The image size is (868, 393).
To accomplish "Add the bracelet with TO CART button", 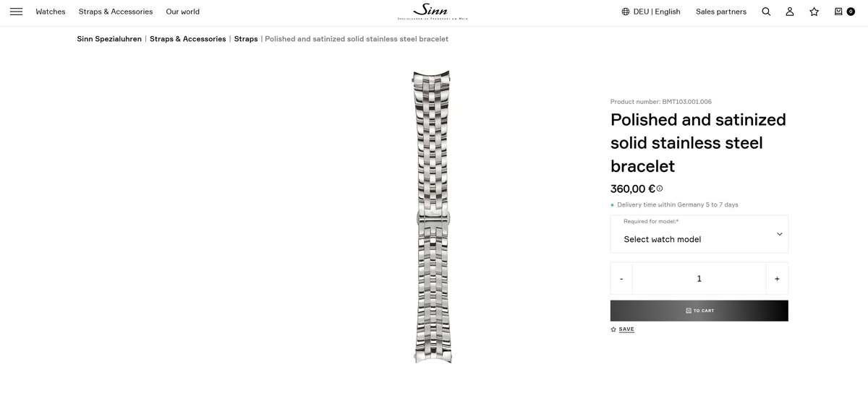I will pyautogui.click(x=699, y=311).
